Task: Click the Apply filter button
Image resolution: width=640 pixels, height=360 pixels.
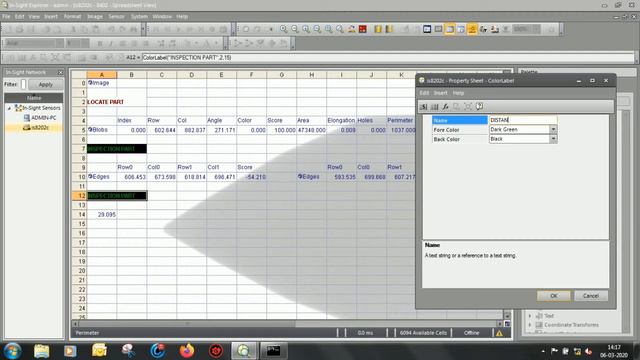Action: [x=45, y=84]
